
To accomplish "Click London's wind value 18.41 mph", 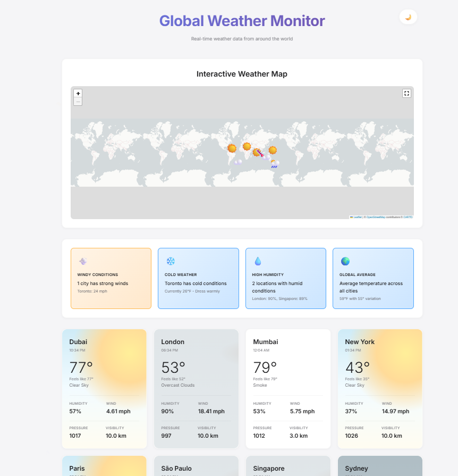I will [x=211, y=411].
